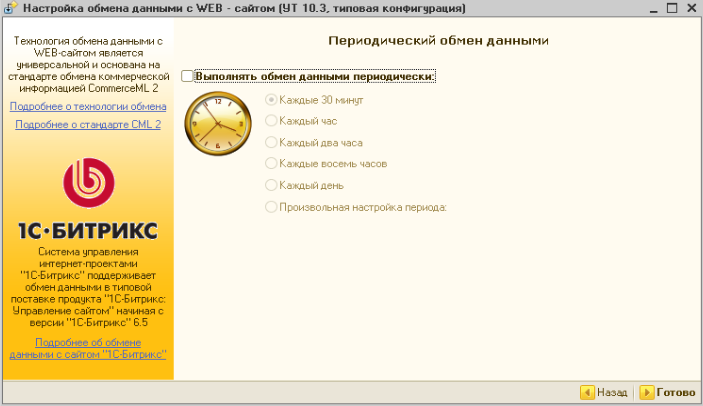Select 'Произвольная настройка периода' radio button

[x=270, y=207]
